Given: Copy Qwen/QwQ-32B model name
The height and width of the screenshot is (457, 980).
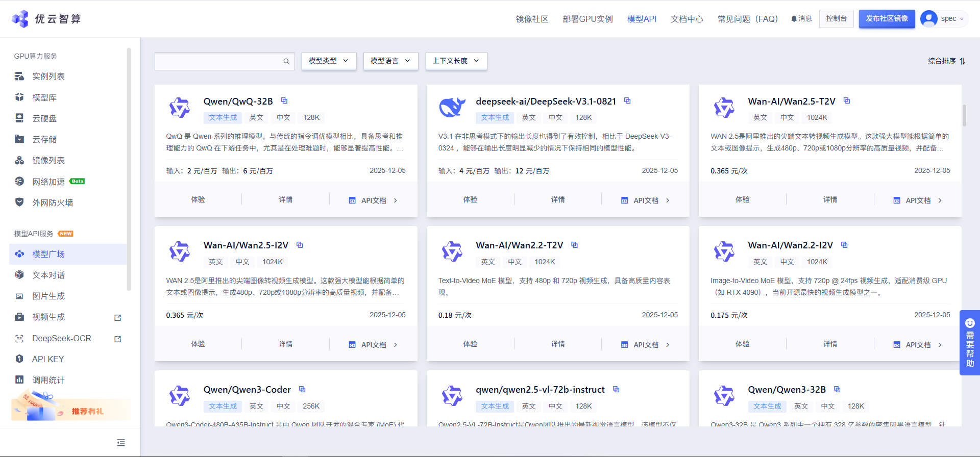Looking at the screenshot, I should click(284, 100).
